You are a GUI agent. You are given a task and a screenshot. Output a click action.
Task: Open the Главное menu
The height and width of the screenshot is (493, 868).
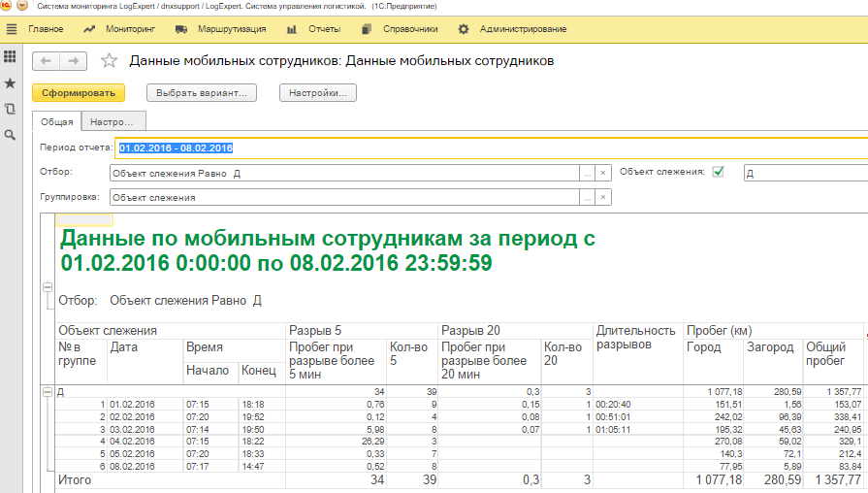pos(46,29)
